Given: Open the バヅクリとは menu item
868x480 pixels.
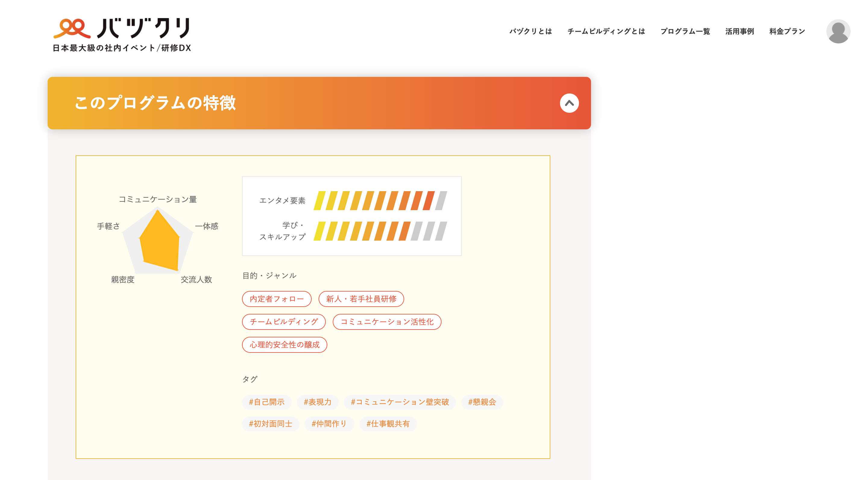Looking at the screenshot, I should (530, 31).
